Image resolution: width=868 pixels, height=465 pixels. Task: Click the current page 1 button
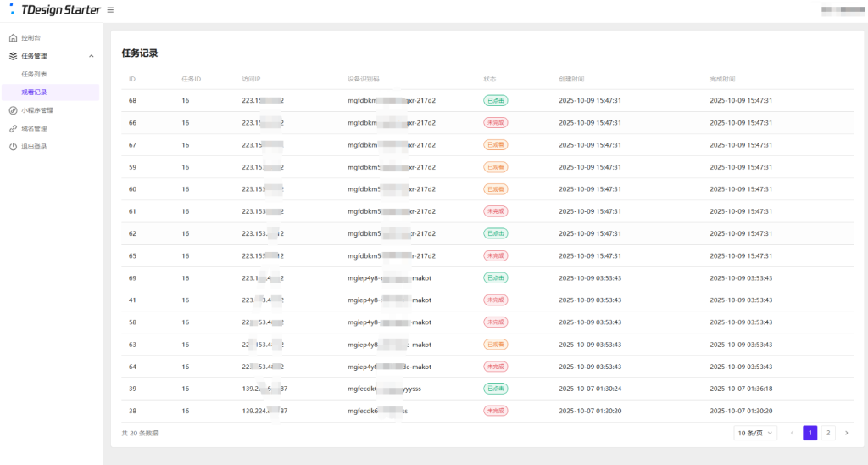(810, 433)
